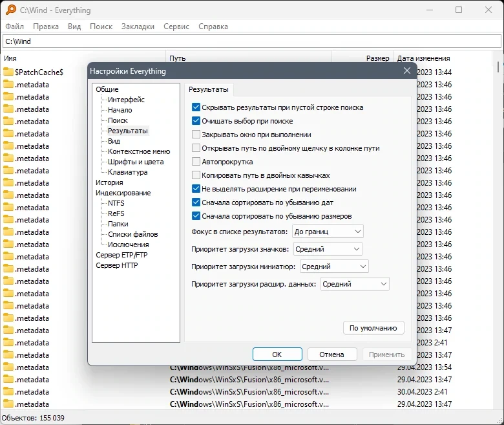Open the Закладки menu
The width and height of the screenshot is (504, 425).
click(138, 27)
